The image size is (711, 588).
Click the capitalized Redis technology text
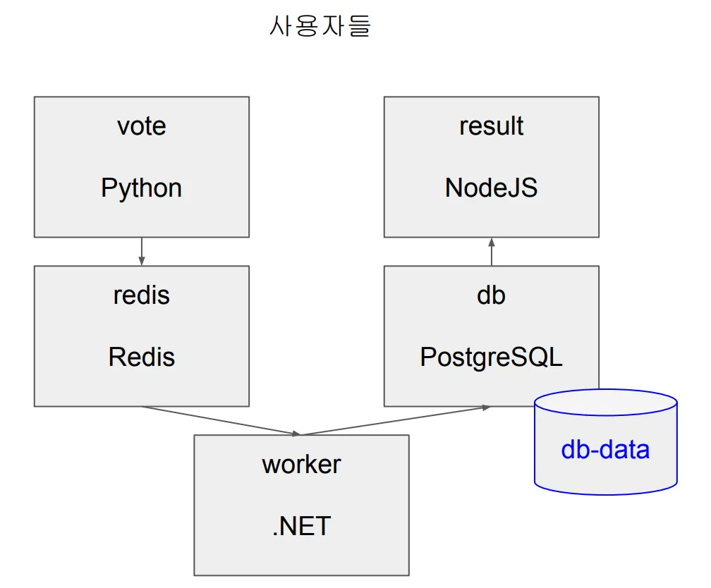coord(142,357)
